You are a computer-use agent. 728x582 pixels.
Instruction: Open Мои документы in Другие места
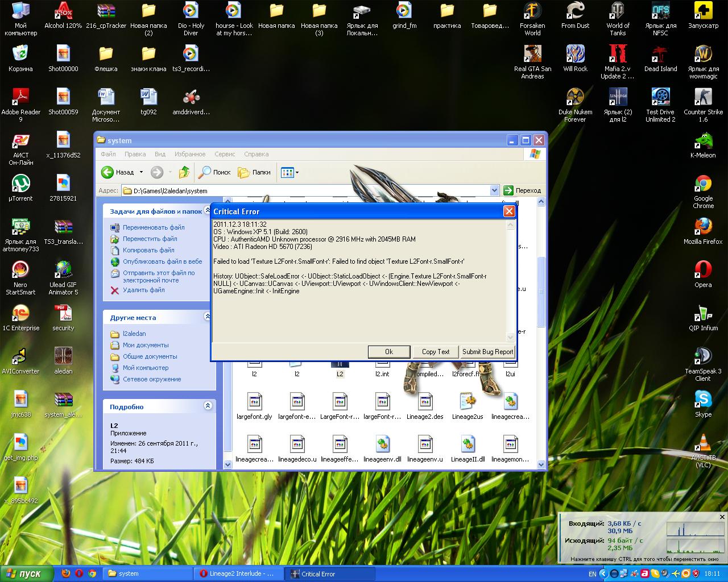pyautogui.click(x=146, y=345)
